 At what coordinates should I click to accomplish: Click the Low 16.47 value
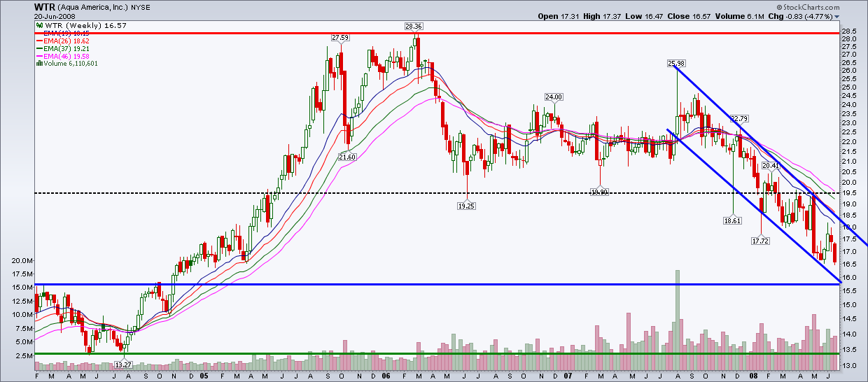click(645, 16)
